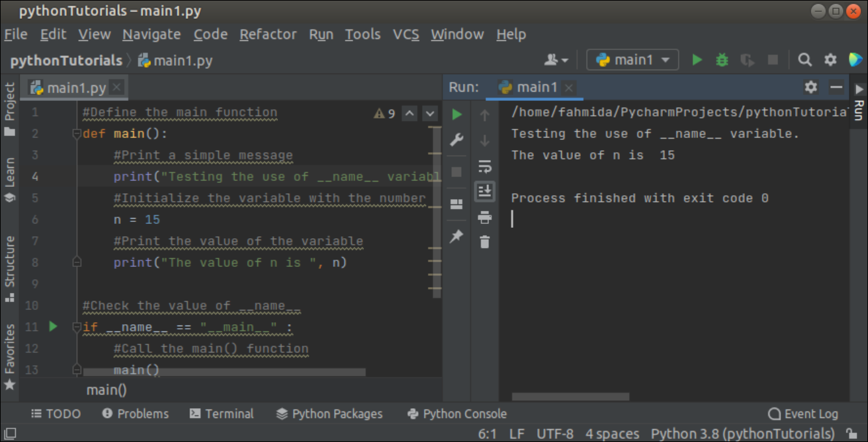
Task: Click the run gutter arrow on line 11
Action: pyautogui.click(x=53, y=326)
